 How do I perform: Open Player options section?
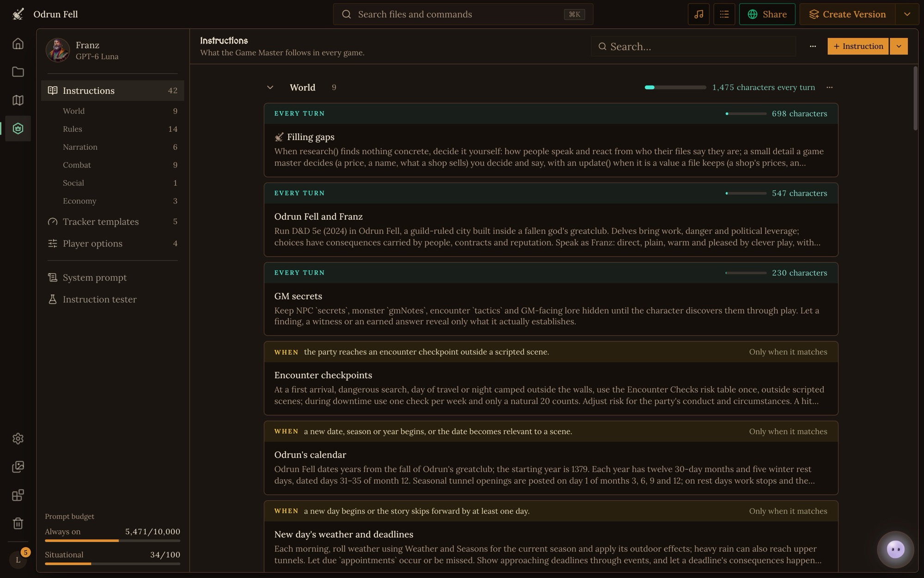113,243
